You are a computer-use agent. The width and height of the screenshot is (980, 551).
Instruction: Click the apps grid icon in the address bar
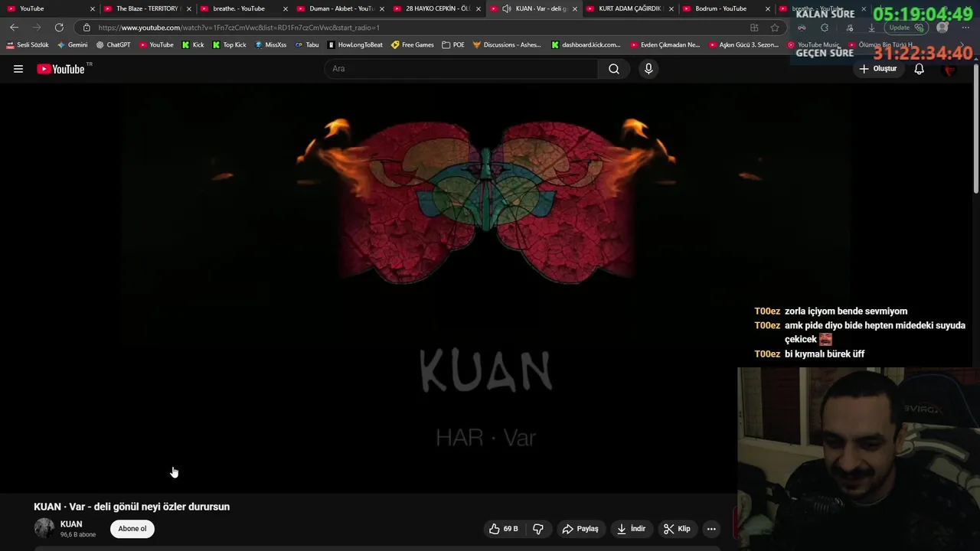tap(754, 28)
